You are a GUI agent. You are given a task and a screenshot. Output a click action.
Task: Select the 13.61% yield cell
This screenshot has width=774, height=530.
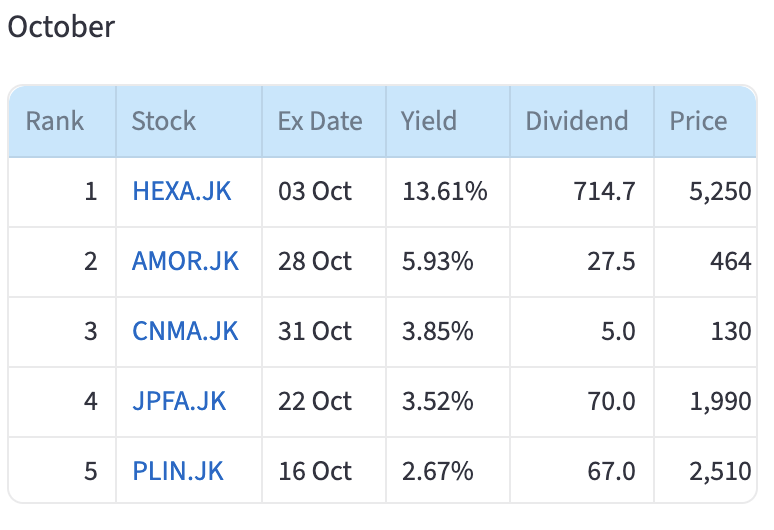[x=444, y=191]
